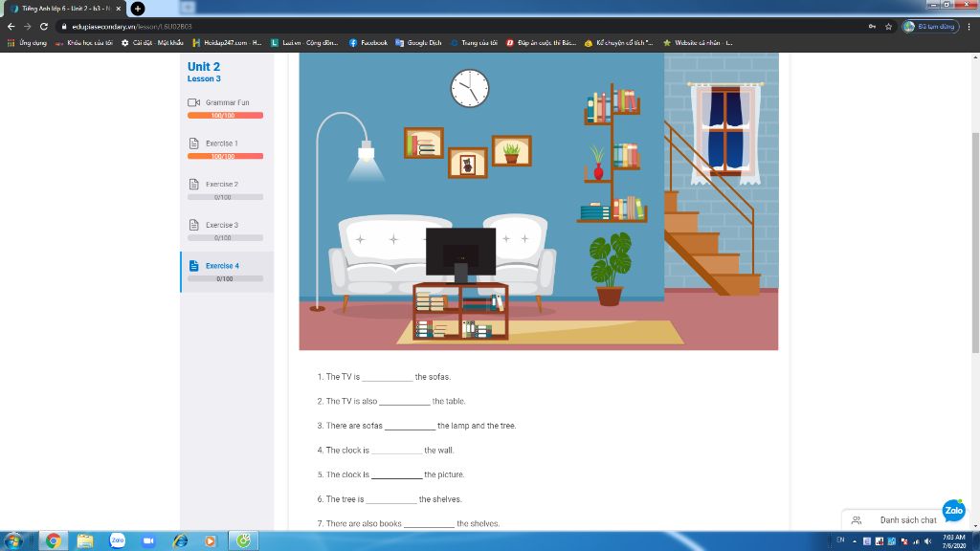The width and height of the screenshot is (980, 551).
Task: Click the address bar URL
Action: [x=132, y=26]
